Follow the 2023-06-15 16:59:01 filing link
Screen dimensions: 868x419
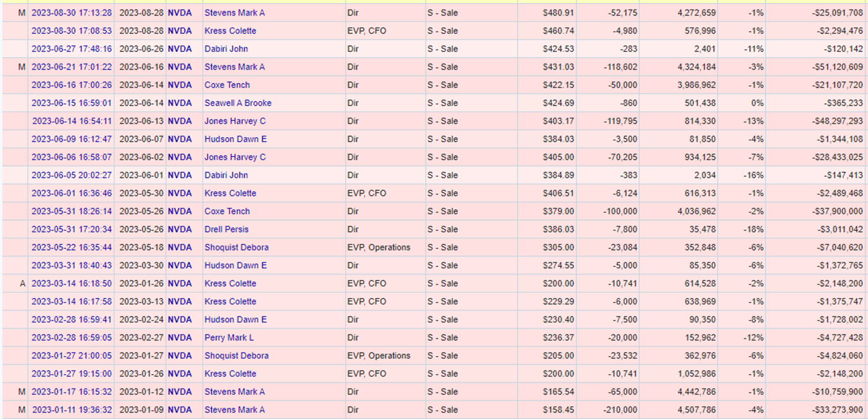tap(71, 103)
